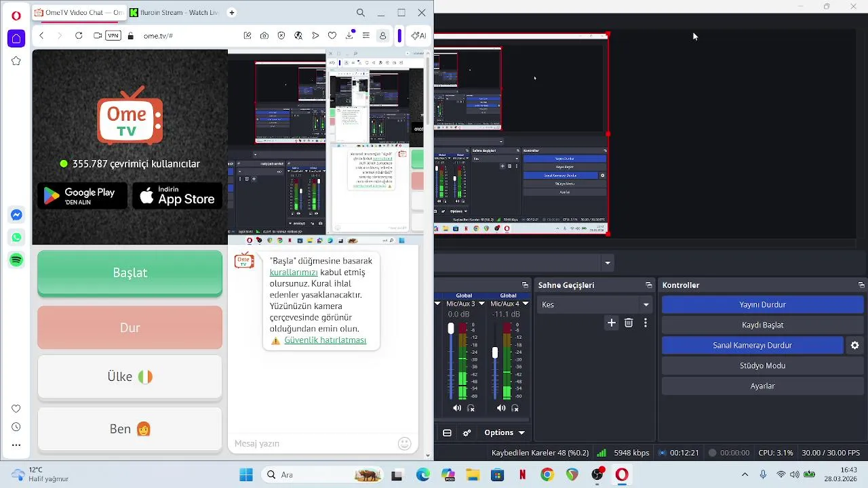Search tabs with magnifier icon
The width and height of the screenshot is (868, 488).
(x=361, y=13)
